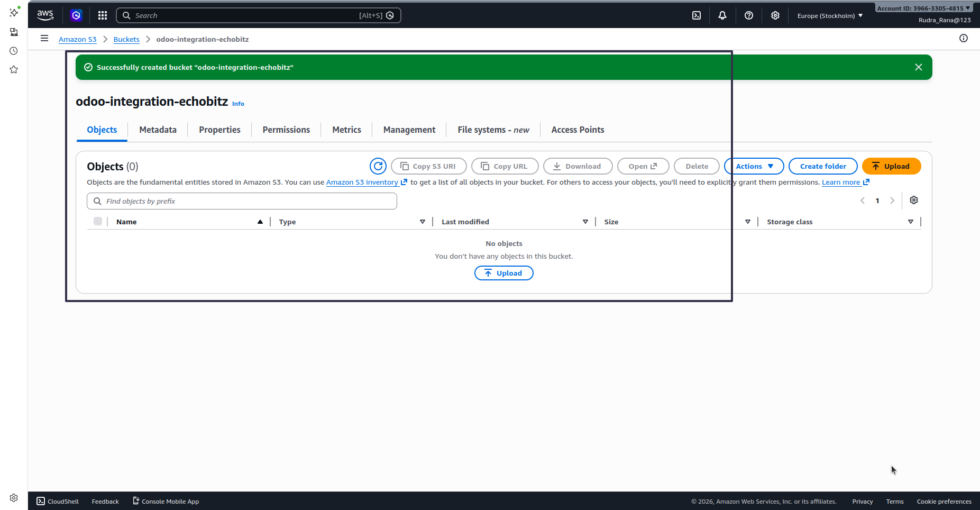Open the Amazon S3 inventory link
Viewport: 980px width, 510px height.
[x=367, y=182]
